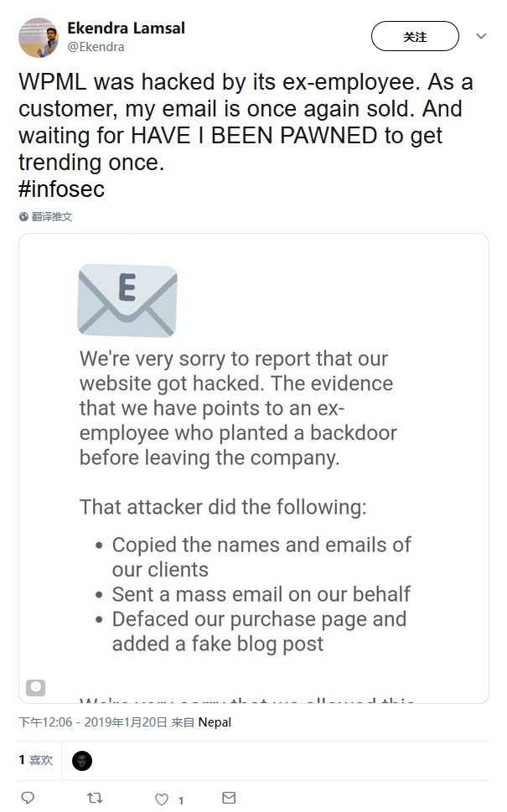Image resolution: width=507 pixels, height=812 pixels.
Task: Click 翻译推文 to translate the tweet
Action: pyautogui.click(x=52, y=216)
